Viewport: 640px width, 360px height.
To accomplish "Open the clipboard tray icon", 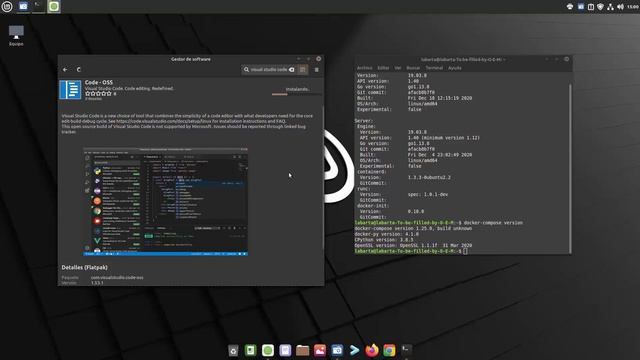I will 591,7.
